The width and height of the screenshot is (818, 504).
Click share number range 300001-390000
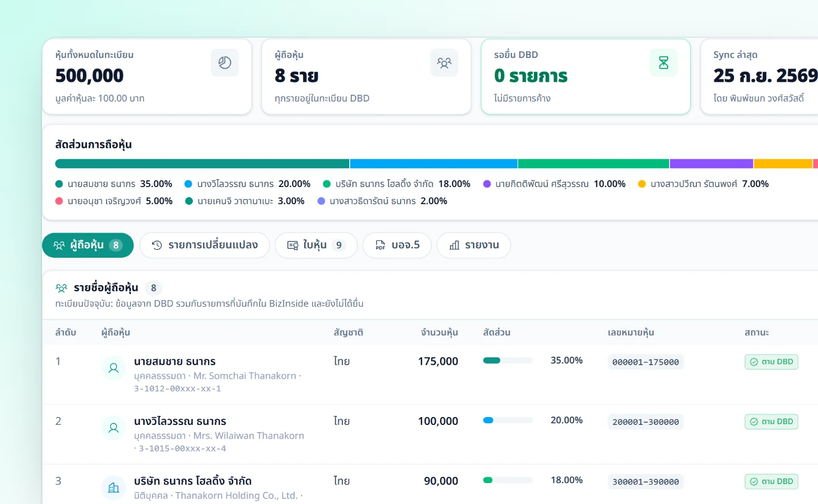(x=645, y=481)
